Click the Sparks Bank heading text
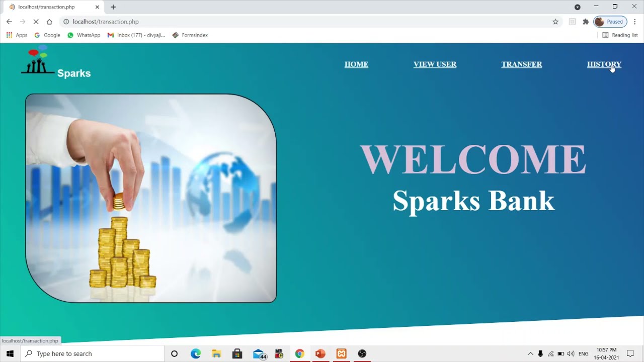Image resolution: width=644 pixels, height=362 pixels. [x=473, y=201]
